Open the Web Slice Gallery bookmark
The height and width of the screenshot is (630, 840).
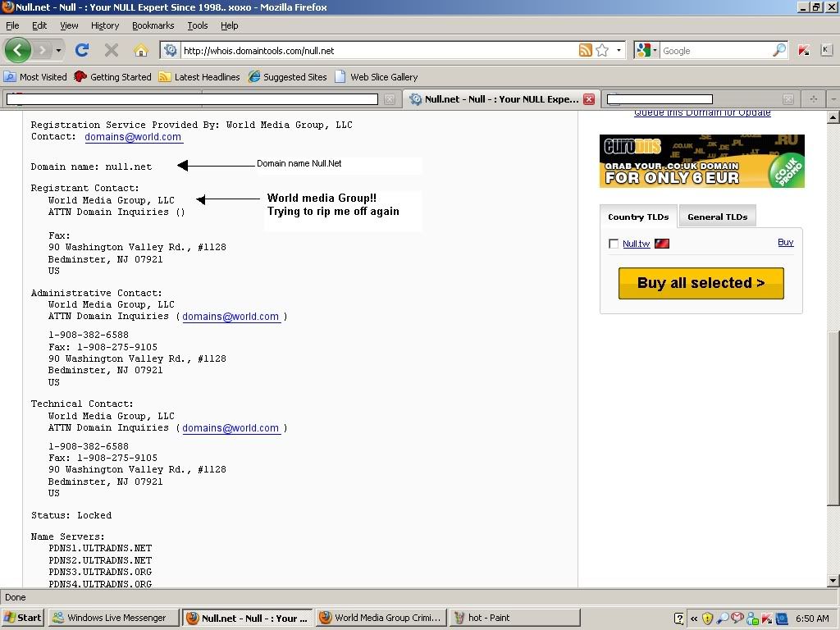pos(376,76)
